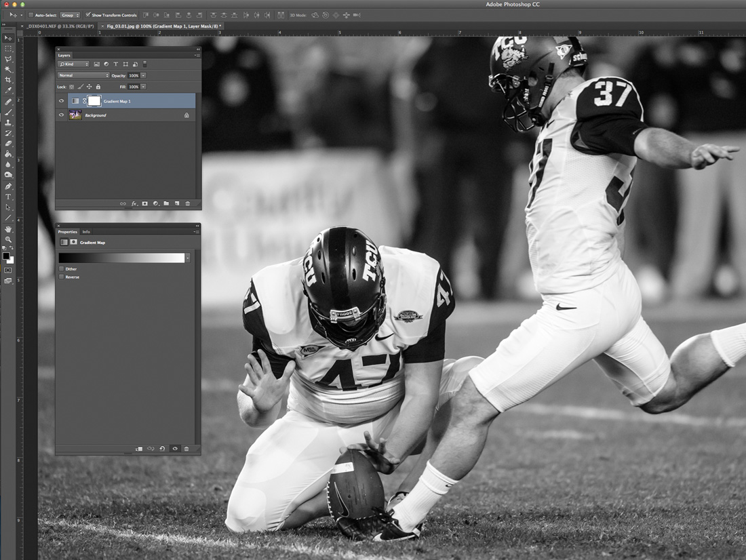Select the Path Selection tool
This screenshot has height=560, width=746.
pyautogui.click(x=8, y=207)
